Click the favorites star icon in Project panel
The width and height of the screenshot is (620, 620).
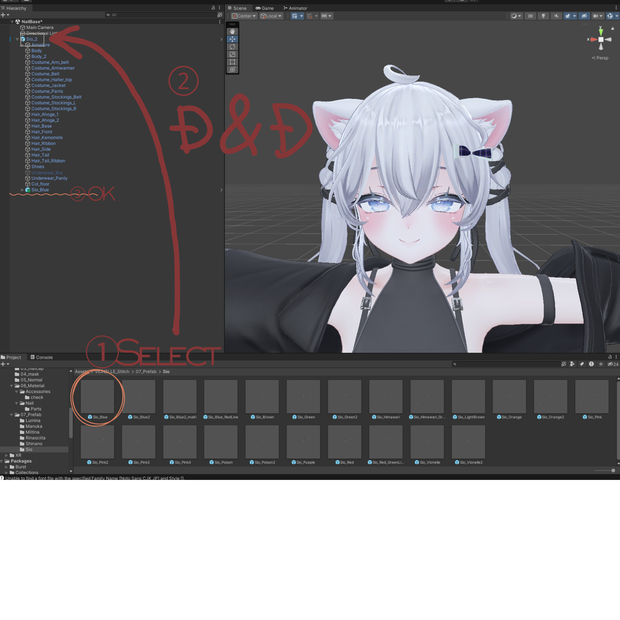[601, 364]
